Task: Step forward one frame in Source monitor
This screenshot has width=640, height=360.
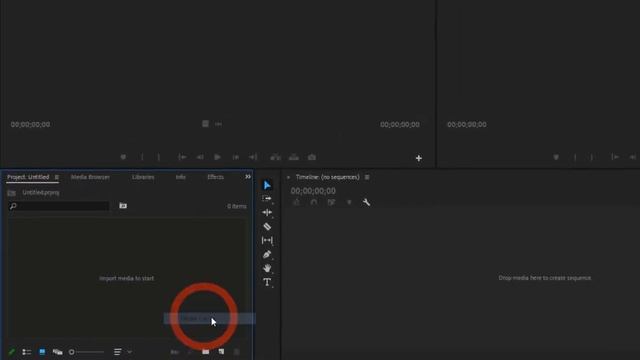Action: click(x=236, y=157)
